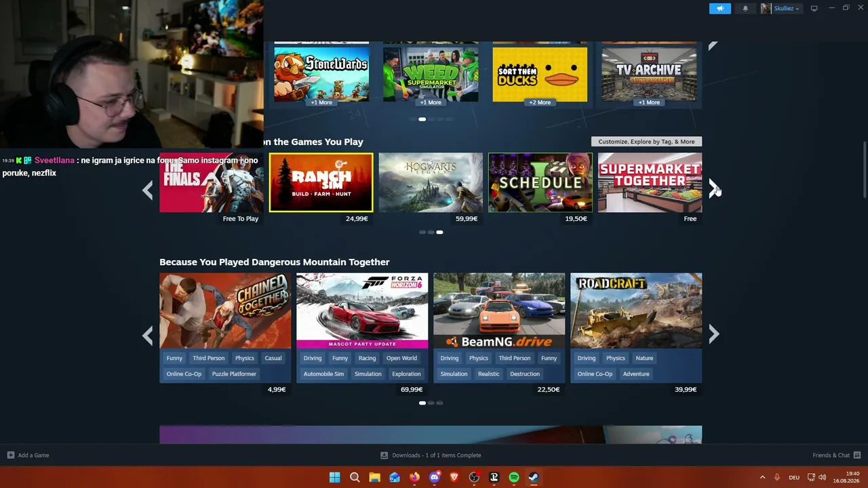Switch to OBS Studio in the taskbar

tap(474, 477)
